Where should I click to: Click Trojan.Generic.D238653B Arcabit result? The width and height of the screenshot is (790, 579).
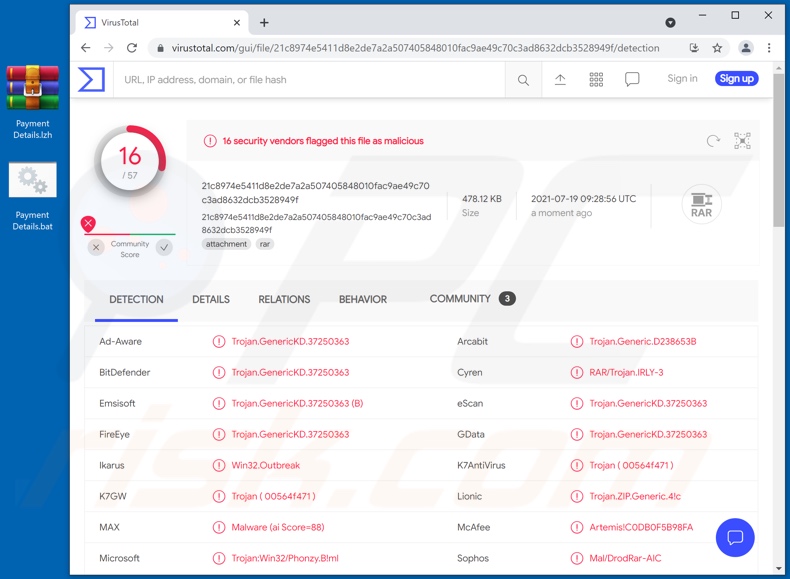click(642, 342)
